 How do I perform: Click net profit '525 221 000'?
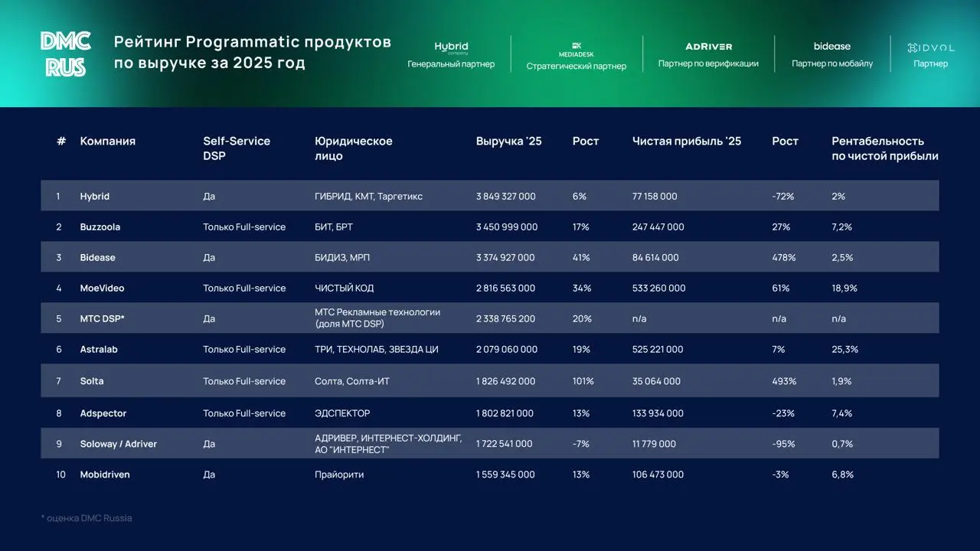click(x=658, y=350)
